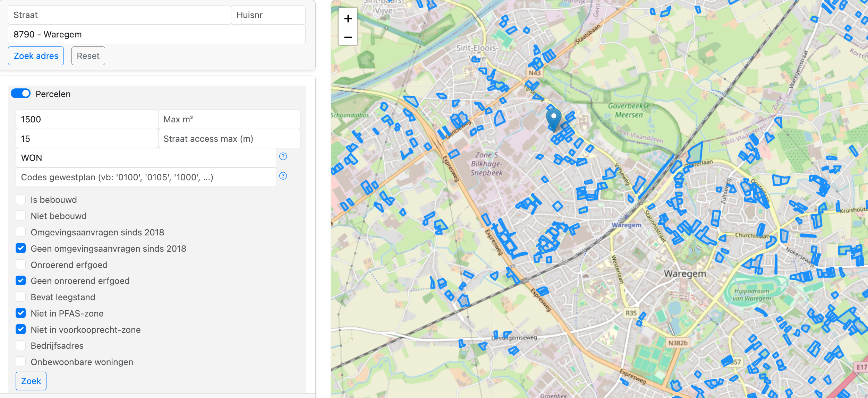
Task: Toggle the Percelen switch off
Action: 21,94
